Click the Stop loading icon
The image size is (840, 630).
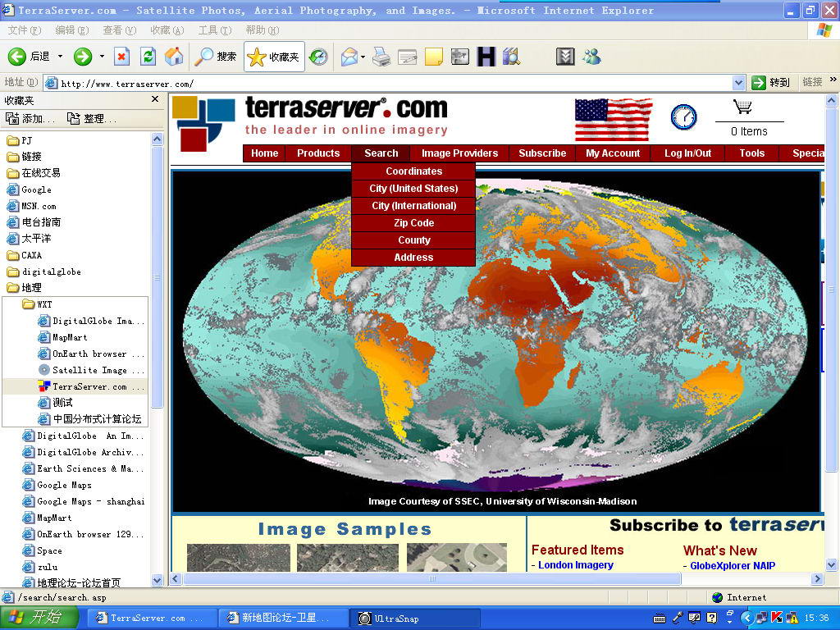point(122,57)
